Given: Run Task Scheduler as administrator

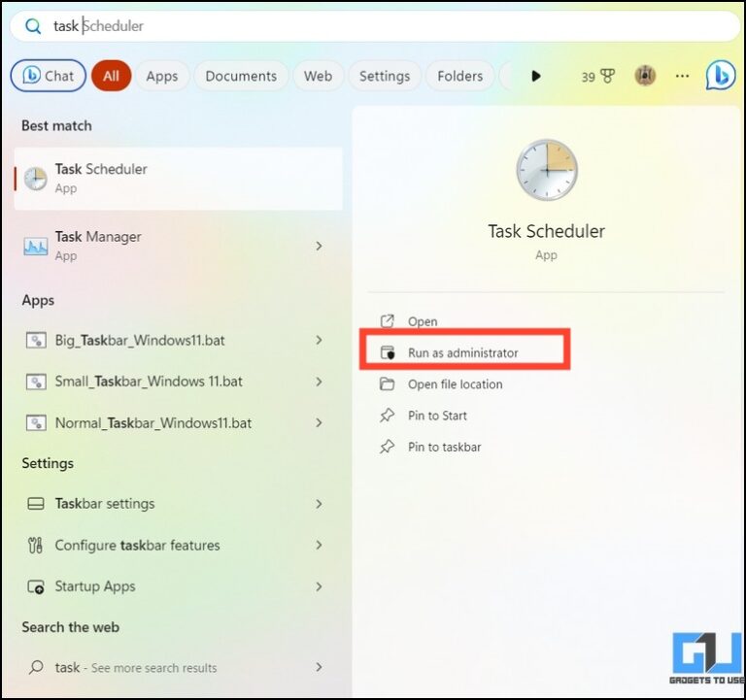Looking at the screenshot, I should click(x=462, y=353).
